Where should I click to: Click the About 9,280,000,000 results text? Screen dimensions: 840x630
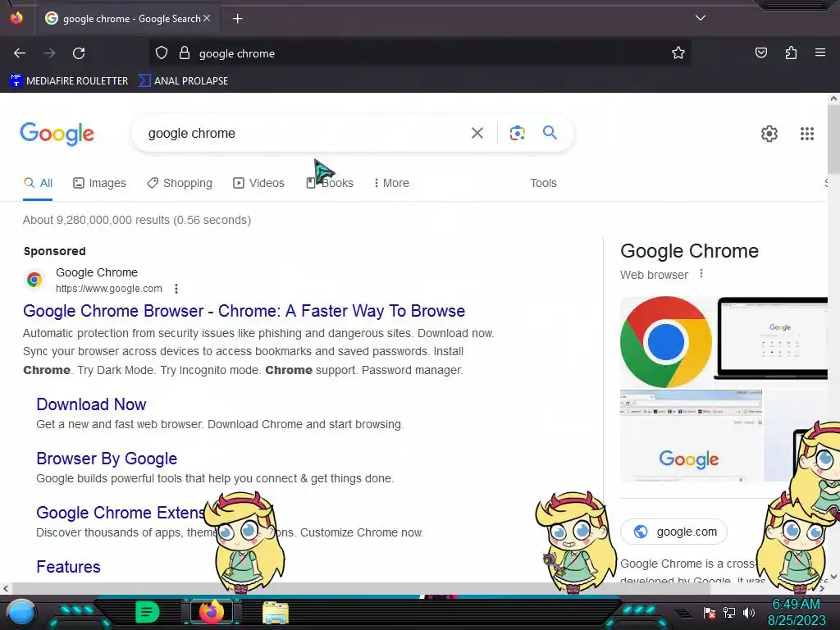(x=137, y=220)
